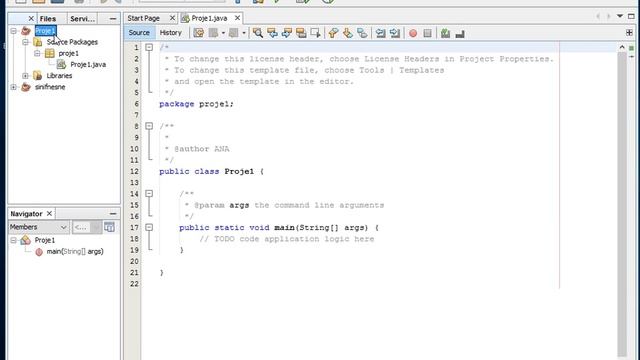
Task: Select Proje1.java in project tree
Action: coord(88,64)
